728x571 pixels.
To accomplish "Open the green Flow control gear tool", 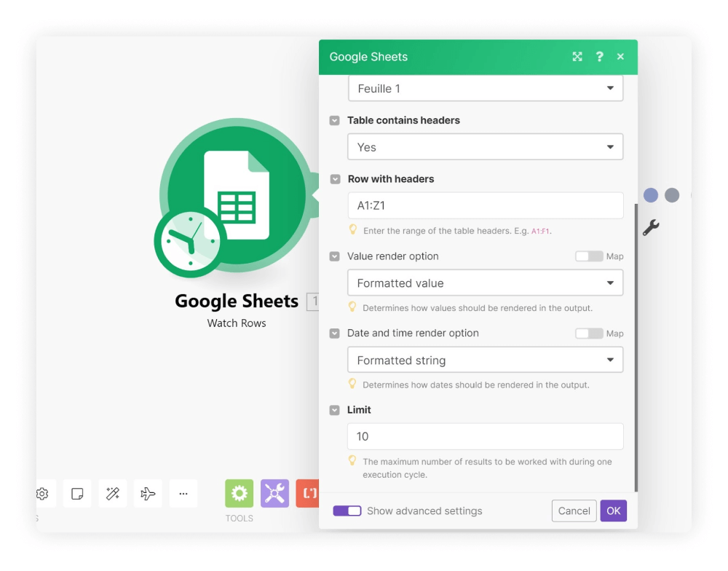I will click(239, 493).
